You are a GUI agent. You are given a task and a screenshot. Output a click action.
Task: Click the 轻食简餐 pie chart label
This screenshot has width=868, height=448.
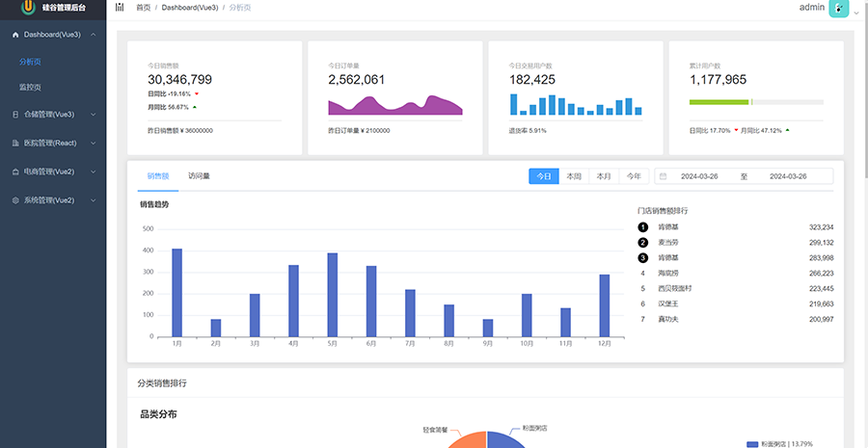[x=435, y=429]
